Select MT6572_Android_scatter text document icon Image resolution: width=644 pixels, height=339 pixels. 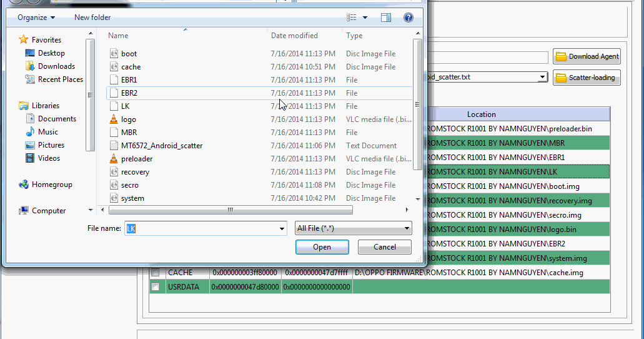point(114,146)
